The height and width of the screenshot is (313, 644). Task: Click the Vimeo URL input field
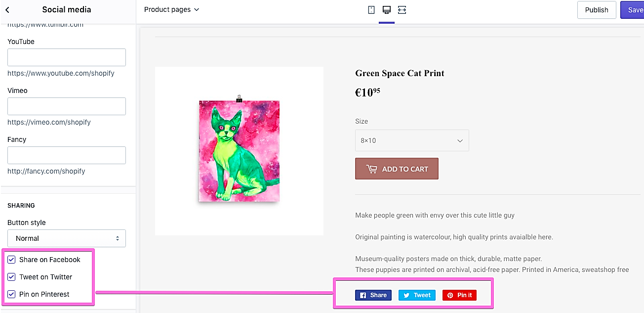coord(67,106)
